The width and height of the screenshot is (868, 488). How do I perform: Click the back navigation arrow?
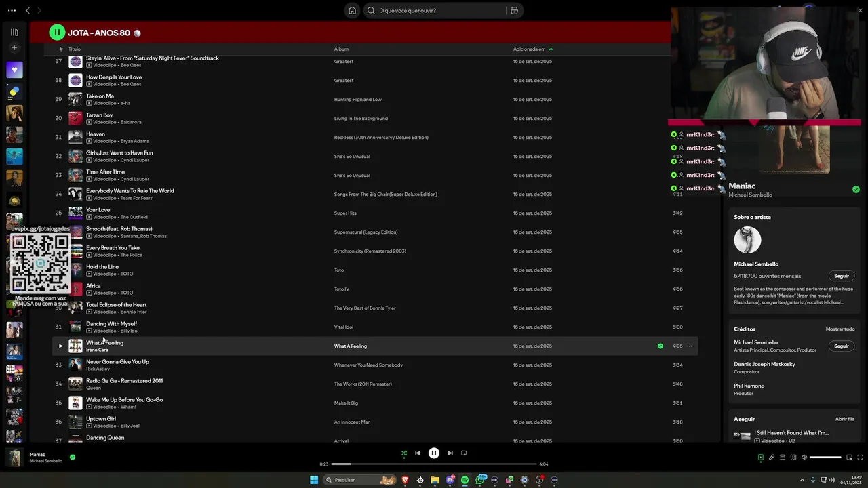tap(28, 10)
